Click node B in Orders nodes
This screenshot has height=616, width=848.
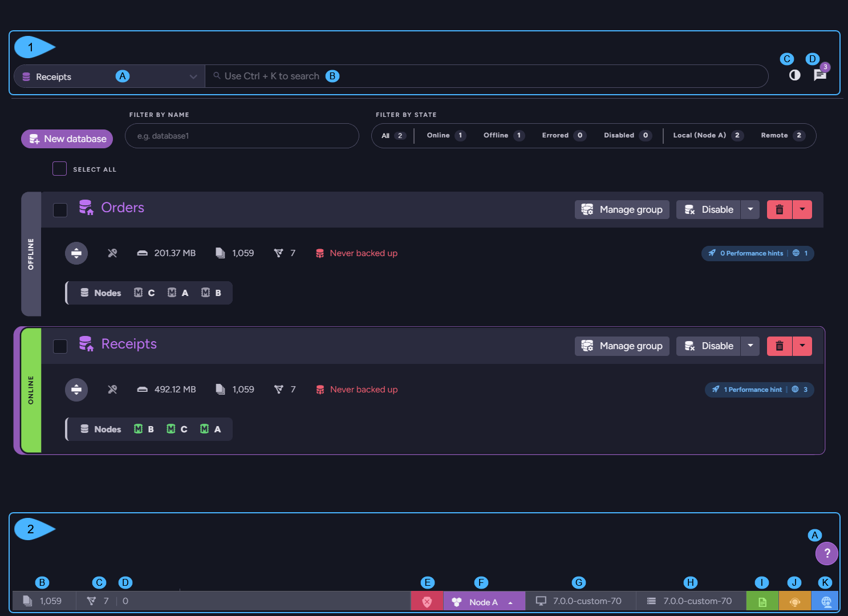(x=211, y=293)
